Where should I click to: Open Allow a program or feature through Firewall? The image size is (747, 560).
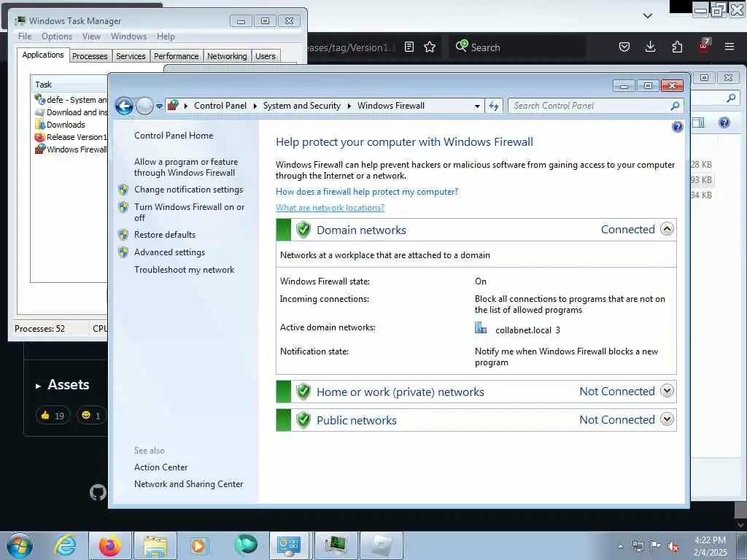pyautogui.click(x=186, y=167)
